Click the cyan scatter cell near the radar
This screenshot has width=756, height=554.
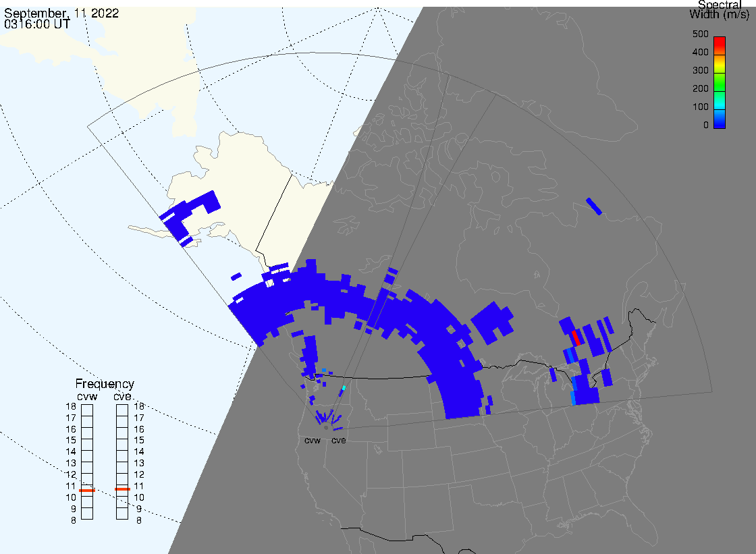pyautogui.click(x=344, y=387)
